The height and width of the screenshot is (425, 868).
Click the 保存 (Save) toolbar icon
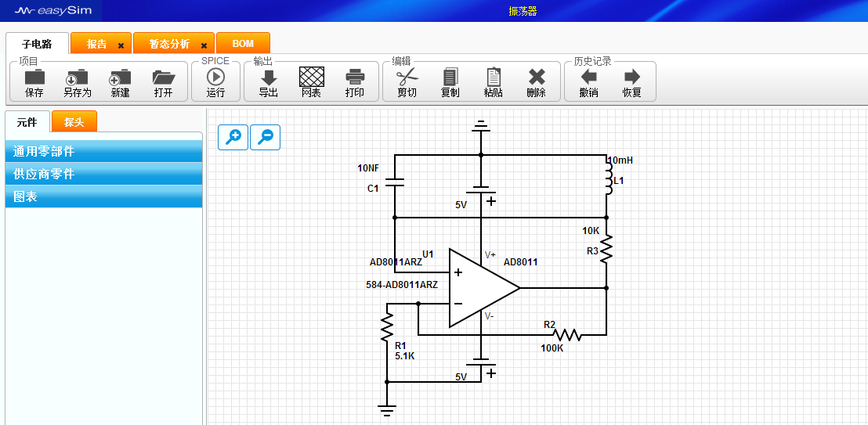34,77
